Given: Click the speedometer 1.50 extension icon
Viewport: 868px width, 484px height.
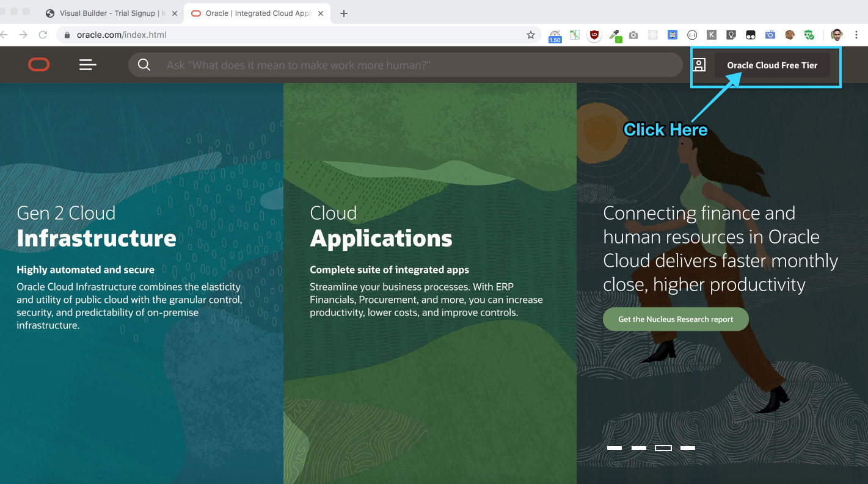Looking at the screenshot, I should (555, 35).
